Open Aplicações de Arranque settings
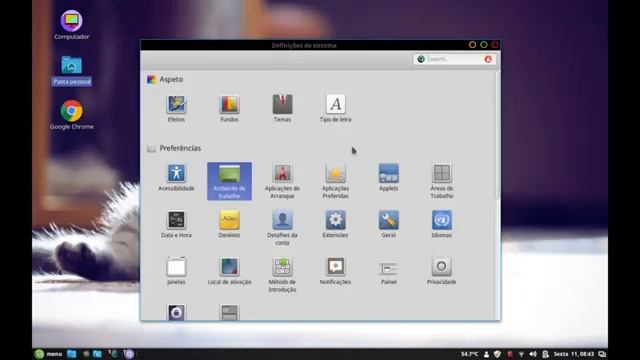 pyautogui.click(x=282, y=181)
